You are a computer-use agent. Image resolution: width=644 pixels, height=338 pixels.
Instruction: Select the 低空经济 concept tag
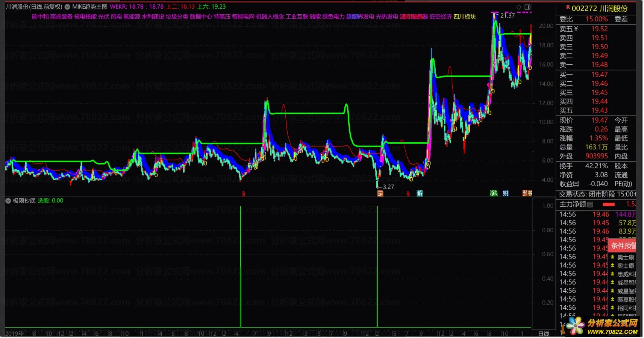[441, 17]
